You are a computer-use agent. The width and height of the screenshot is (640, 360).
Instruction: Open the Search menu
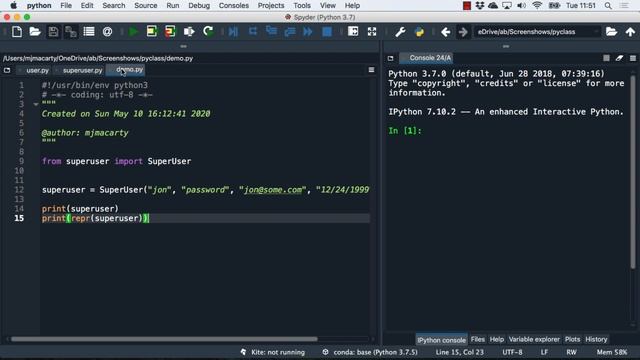tap(114, 6)
